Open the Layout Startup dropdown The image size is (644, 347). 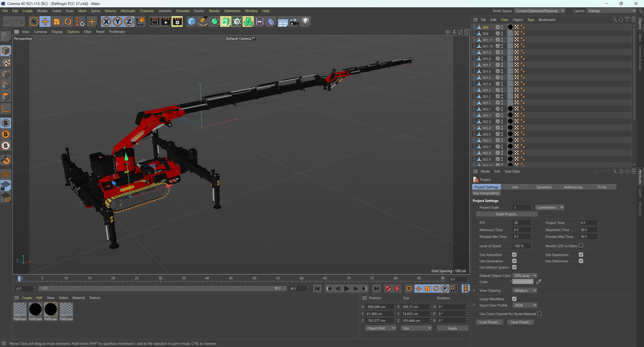pyautogui.click(x=612, y=11)
